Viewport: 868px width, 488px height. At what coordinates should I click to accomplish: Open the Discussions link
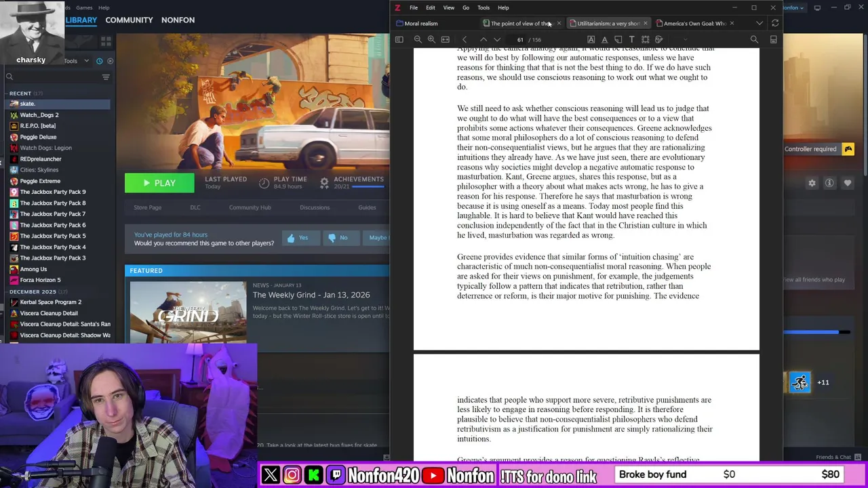[315, 207]
